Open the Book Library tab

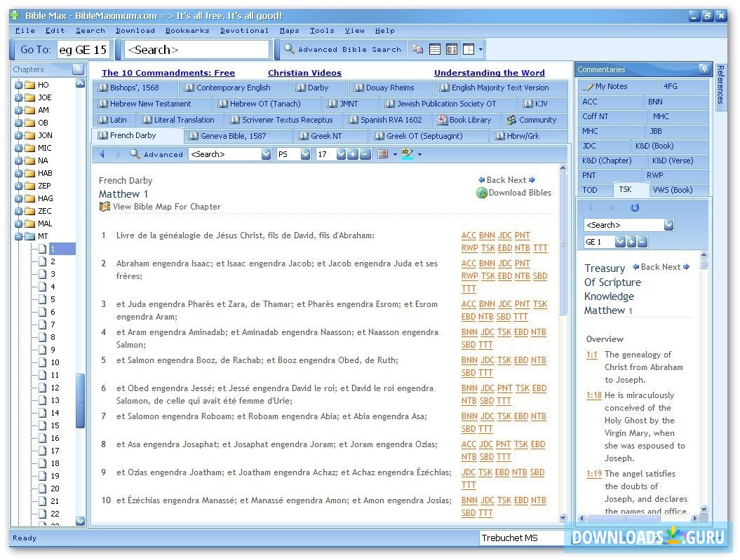click(465, 120)
